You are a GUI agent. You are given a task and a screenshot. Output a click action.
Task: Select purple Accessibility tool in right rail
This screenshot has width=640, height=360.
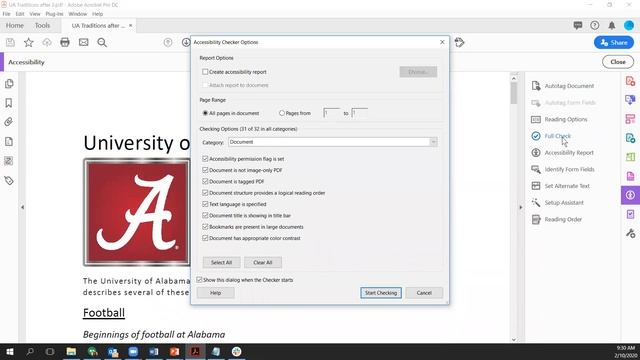(630, 195)
